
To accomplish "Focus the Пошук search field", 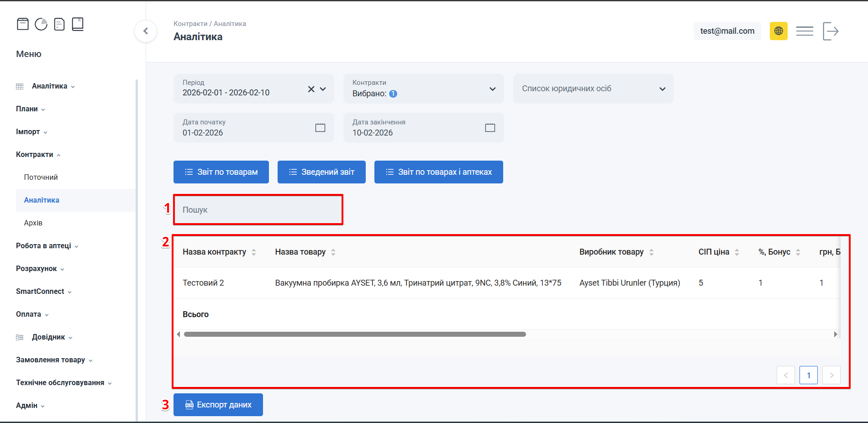I will pyautogui.click(x=258, y=210).
